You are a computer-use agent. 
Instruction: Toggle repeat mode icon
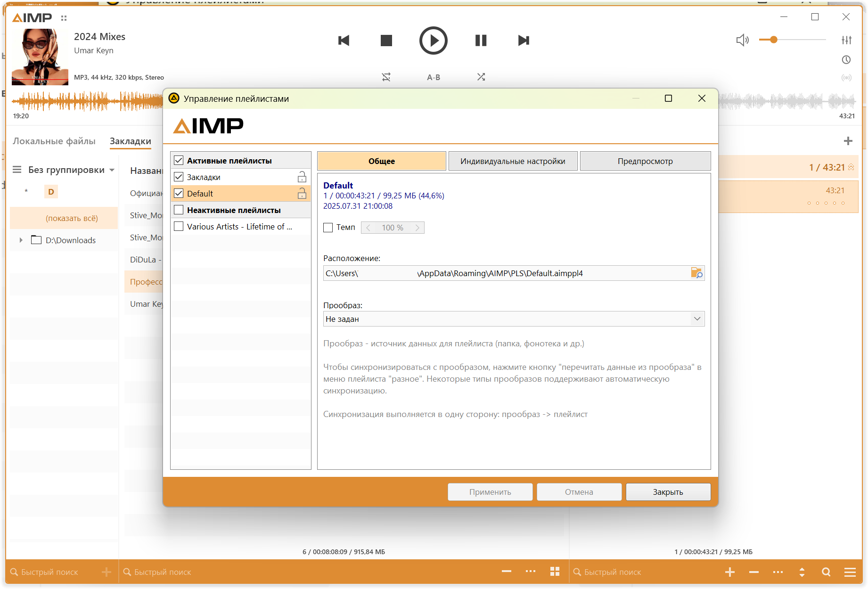pos(386,77)
